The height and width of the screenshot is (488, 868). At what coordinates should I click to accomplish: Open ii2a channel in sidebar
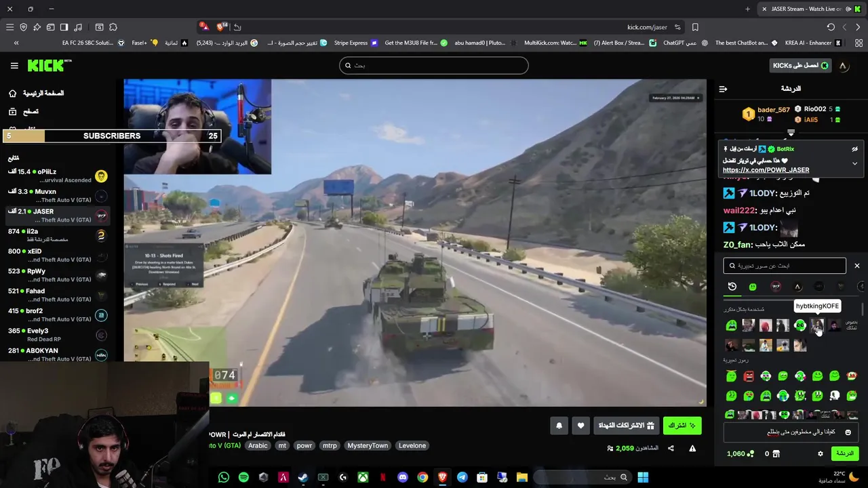pyautogui.click(x=58, y=235)
